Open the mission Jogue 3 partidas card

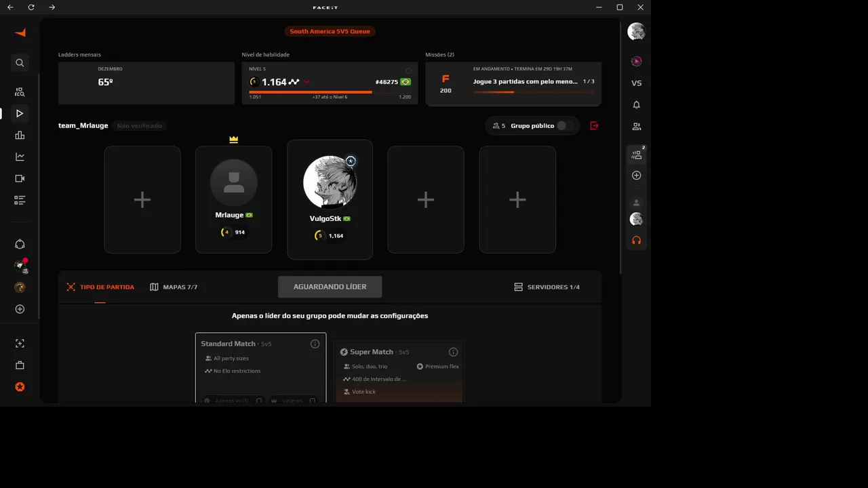tap(513, 83)
